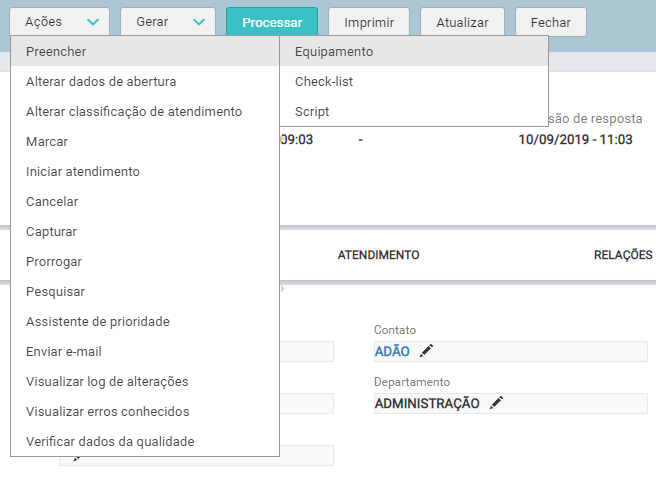Click the Imprimir button
Image resolution: width=656 pixels, height=478 pixels.
[369, 22]
